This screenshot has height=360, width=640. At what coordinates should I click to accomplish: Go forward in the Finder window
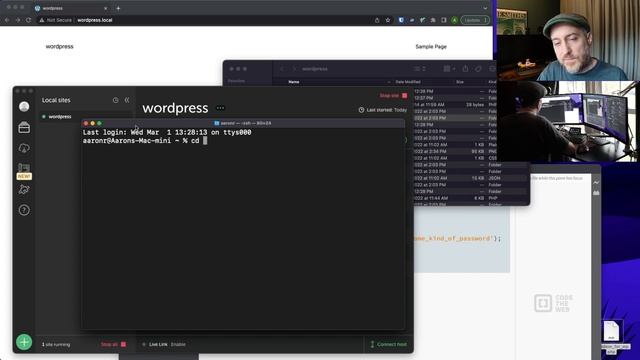click(294, 69)
